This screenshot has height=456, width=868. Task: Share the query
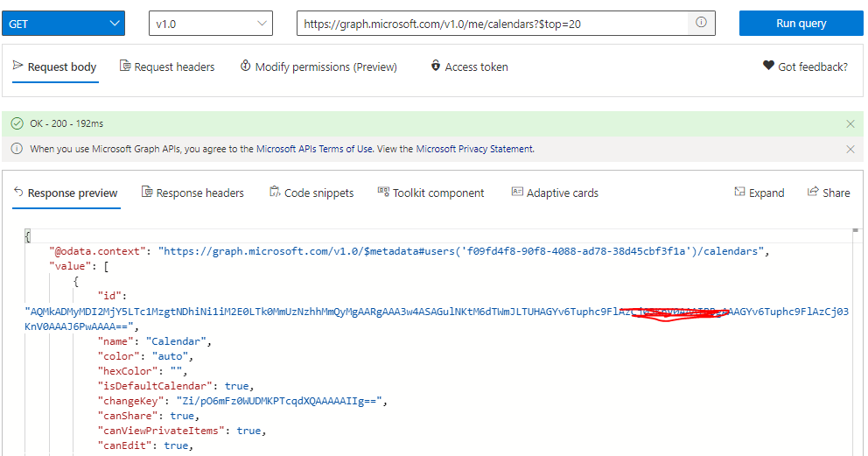[829, 193]
